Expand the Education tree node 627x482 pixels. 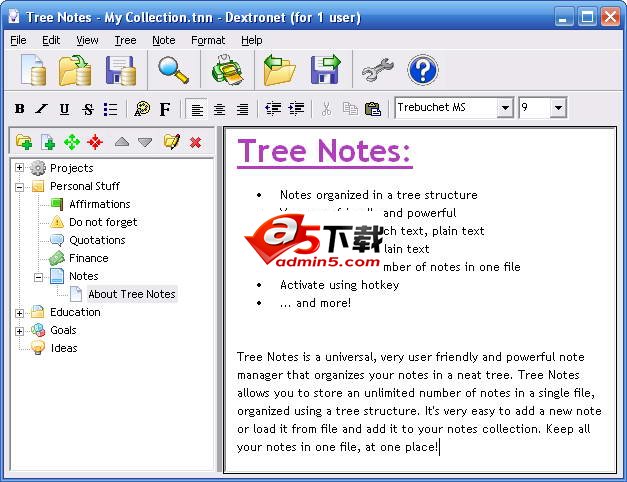click(19, 313)
